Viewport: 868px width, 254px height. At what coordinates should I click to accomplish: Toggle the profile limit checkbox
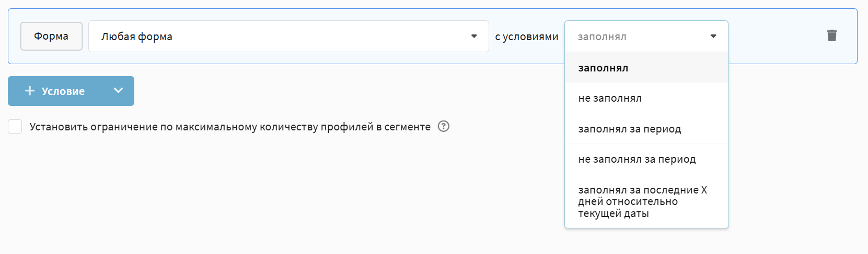point(15,127)
